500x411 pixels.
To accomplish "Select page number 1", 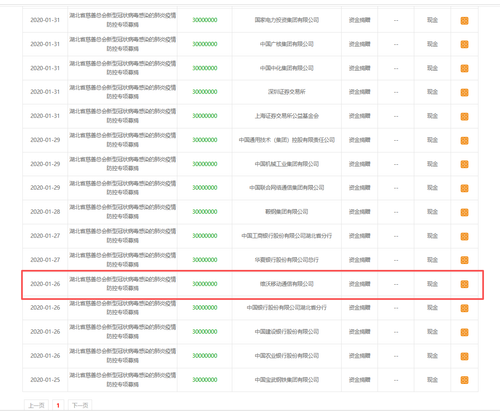I will pyautogui.click(x=58, y=405).
